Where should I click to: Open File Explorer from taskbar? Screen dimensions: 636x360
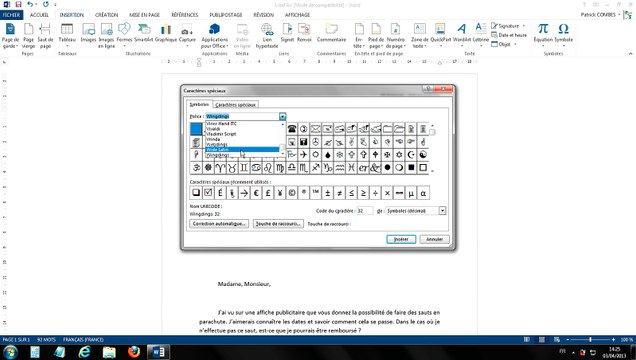(109, 352)
